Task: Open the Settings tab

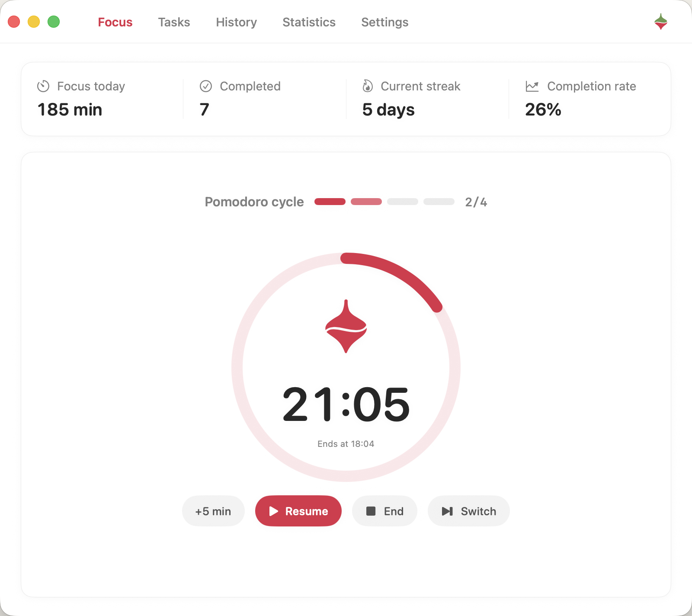Action: (384, 22)
